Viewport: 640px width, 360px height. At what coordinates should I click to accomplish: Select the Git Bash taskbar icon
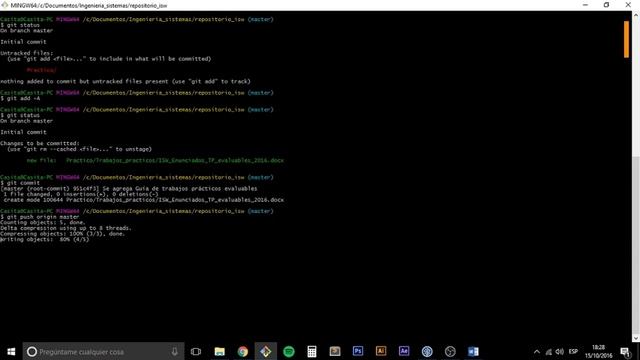(266, 351)
